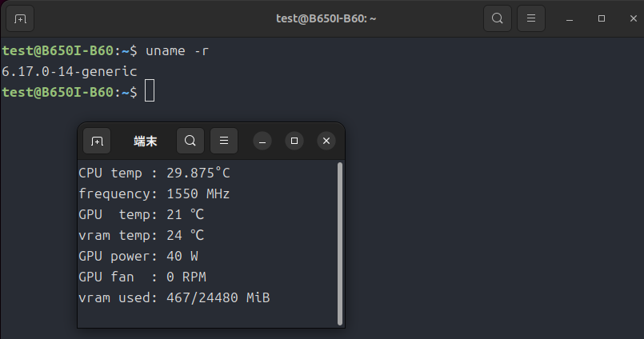Open a new tab in the test@B650I-B60 terminal
Image resolution: width=644 pixels, height=339 pixels.
20,18
